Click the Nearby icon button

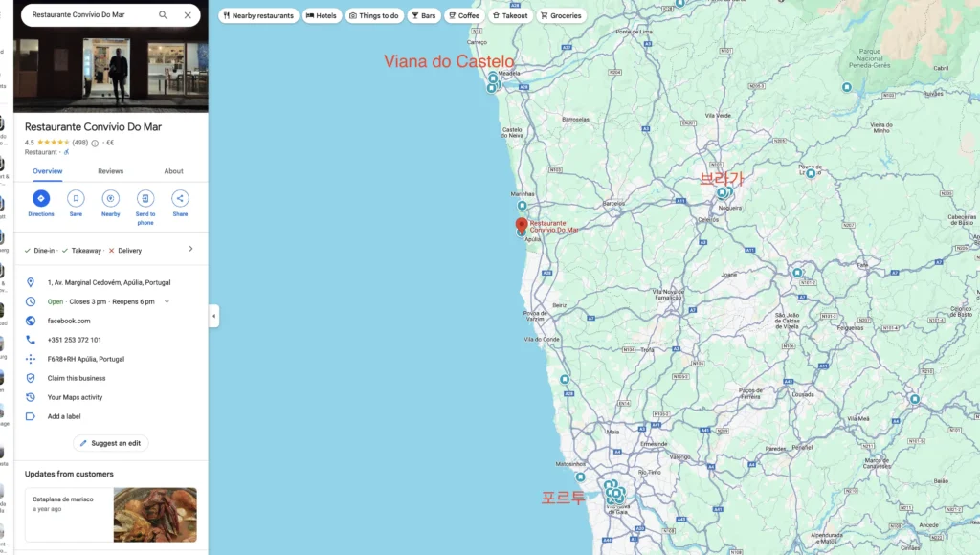click(x=111, y=198)
